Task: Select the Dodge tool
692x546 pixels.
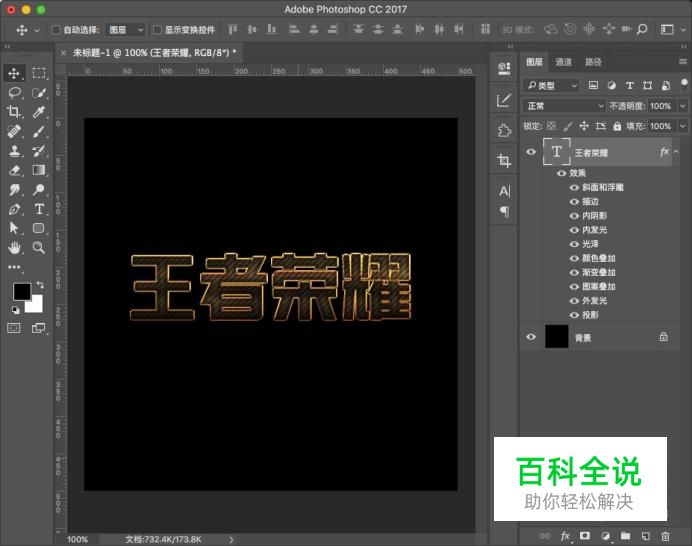Action: click(x=39, y=190)
